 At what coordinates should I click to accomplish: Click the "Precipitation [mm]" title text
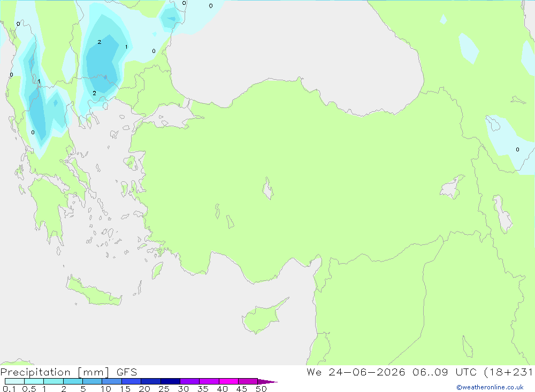[55, 372]
